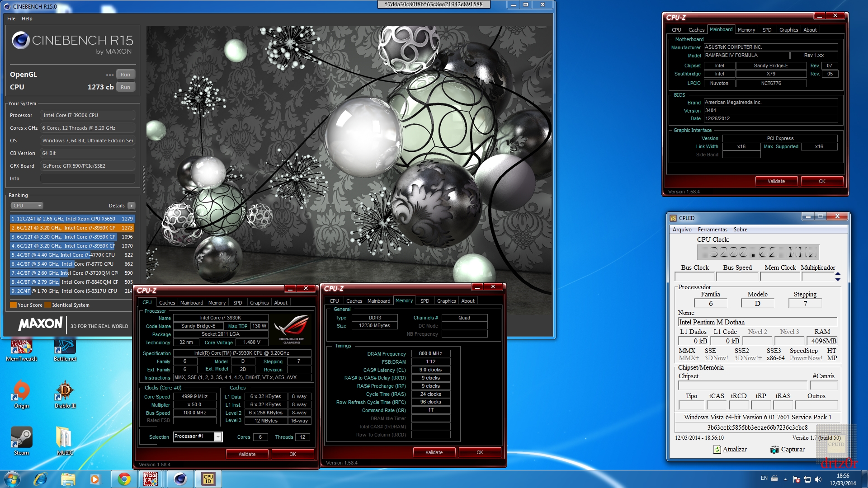This screenshot has height=488, width=868.
Task: Select ranking row Intel Core i7-4770K
Action: tap(72, 255)
